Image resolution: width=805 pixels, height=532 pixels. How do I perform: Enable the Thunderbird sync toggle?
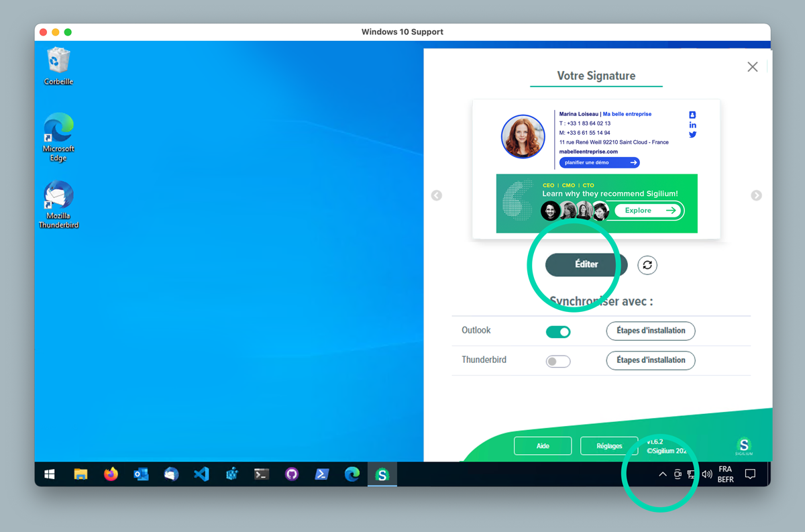[x=558, y=362]
